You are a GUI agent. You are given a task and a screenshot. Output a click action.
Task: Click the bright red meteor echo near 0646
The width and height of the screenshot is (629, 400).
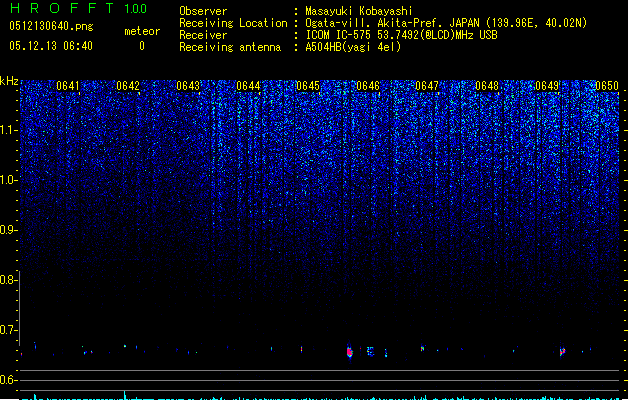click(349, 352)
